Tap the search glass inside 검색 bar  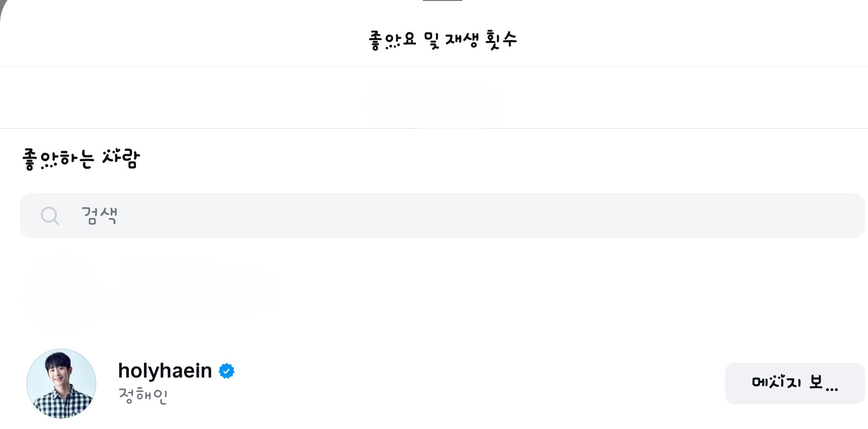click(x=50, y=216)
